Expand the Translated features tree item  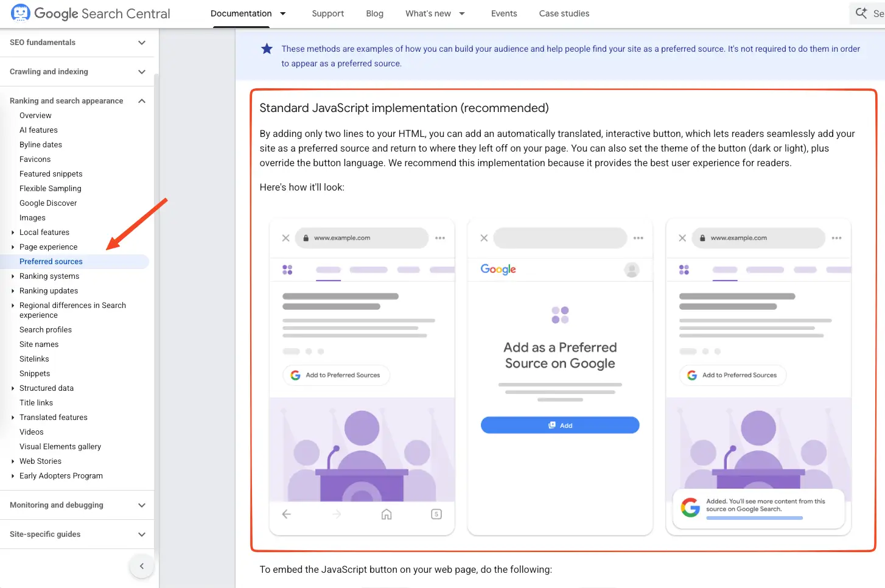[x=13, y=418]
